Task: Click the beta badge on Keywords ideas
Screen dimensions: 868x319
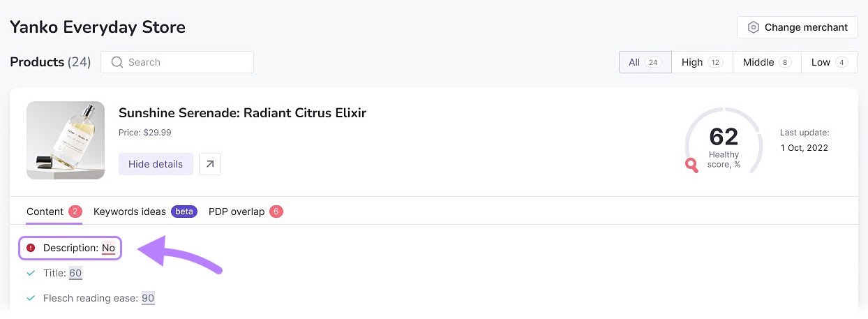Action: pyautogui.click(x=185, y=212)
